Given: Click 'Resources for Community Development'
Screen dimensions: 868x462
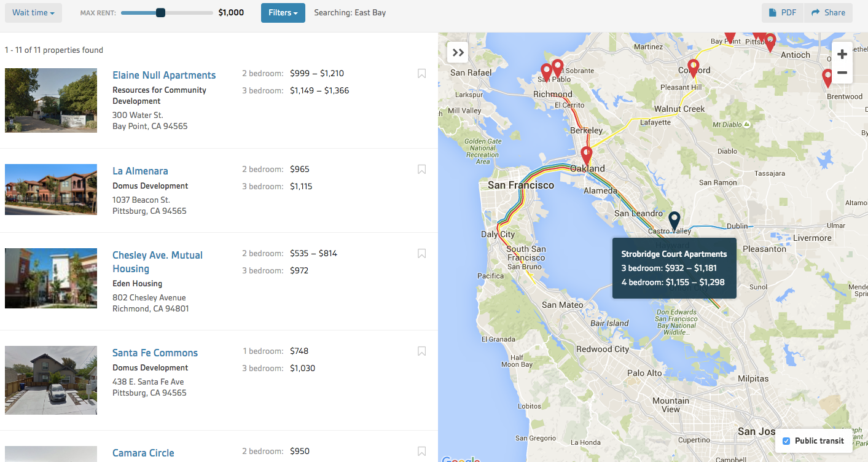Looking at the screenshot, I should point(159,95).
